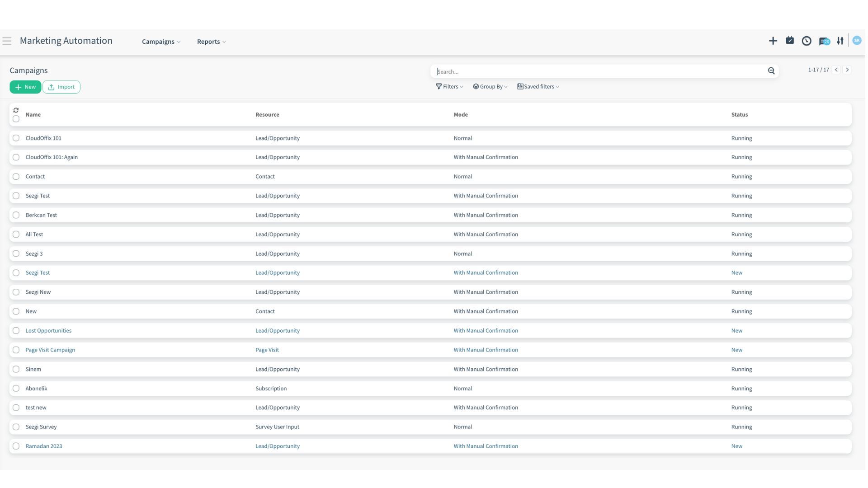Click the Campaigns breadcrumb heading

pyautogui.click(x=28, y=70)
